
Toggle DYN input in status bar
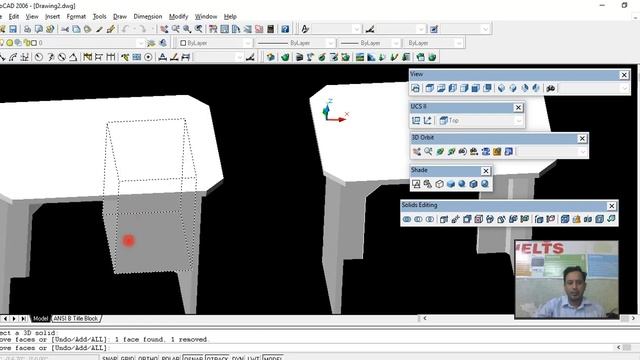click(238, 358)
